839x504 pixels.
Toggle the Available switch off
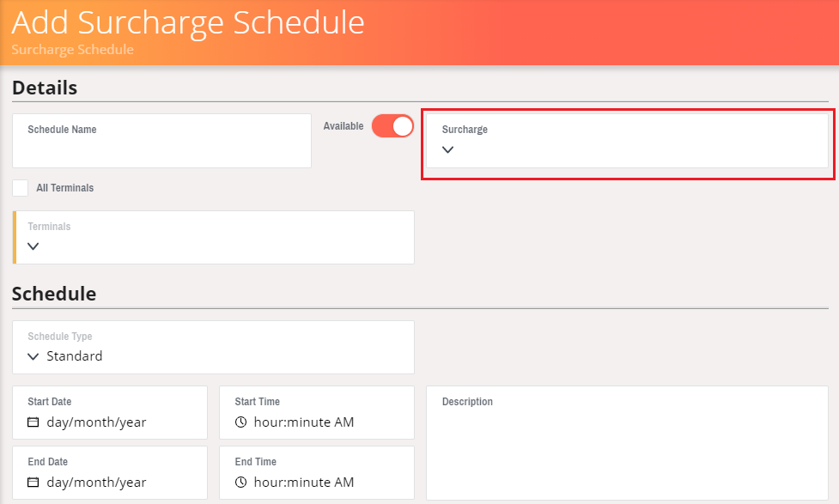tap(392, 126)
